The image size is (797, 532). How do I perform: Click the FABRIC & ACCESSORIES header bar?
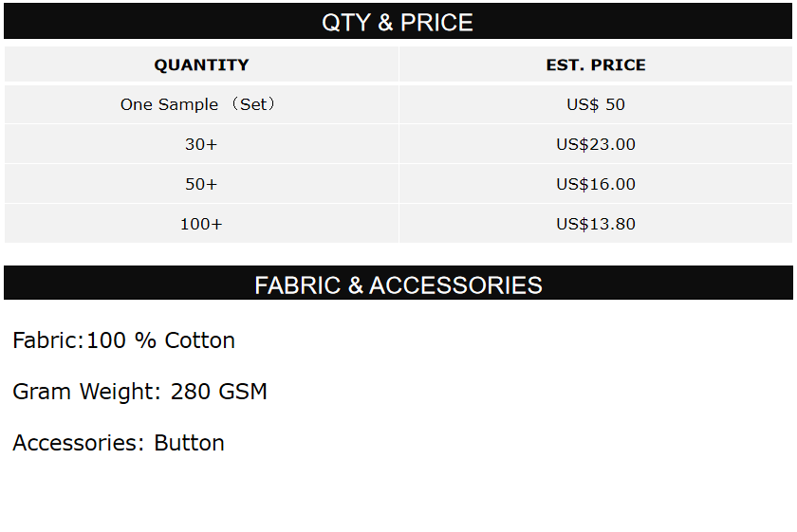coord(398,284)
